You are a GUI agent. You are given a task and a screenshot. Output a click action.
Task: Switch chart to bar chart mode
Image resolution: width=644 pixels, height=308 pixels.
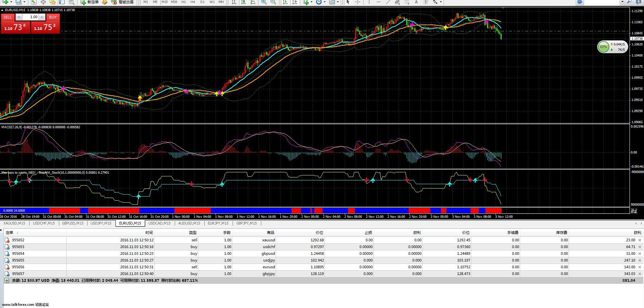pyautogui.click(x=234, y=2)
